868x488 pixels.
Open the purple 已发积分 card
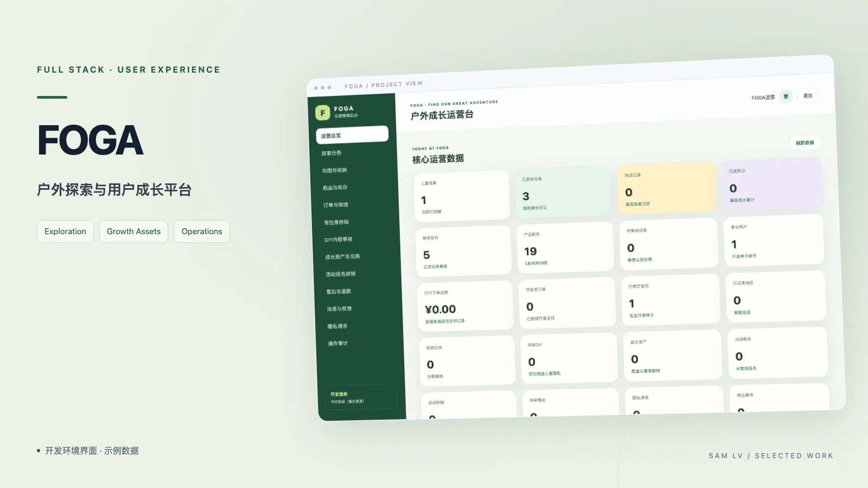pyautogui.click(x=771, y=184)
